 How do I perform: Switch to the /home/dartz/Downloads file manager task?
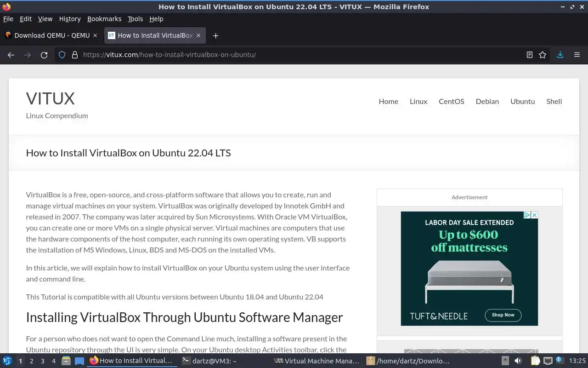pyautogui.click(x=408, y=361)
